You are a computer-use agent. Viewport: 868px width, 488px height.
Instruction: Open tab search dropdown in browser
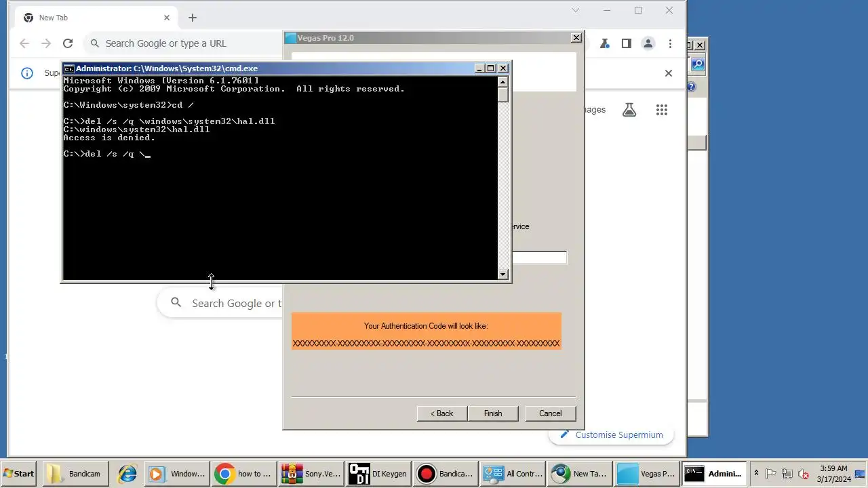pos(576,10)
